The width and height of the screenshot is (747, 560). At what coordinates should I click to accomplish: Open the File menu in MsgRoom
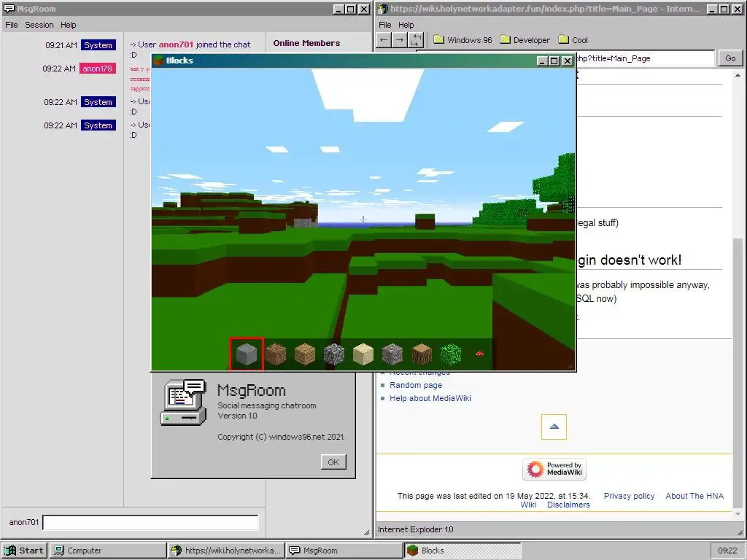[x=12, y=25]
